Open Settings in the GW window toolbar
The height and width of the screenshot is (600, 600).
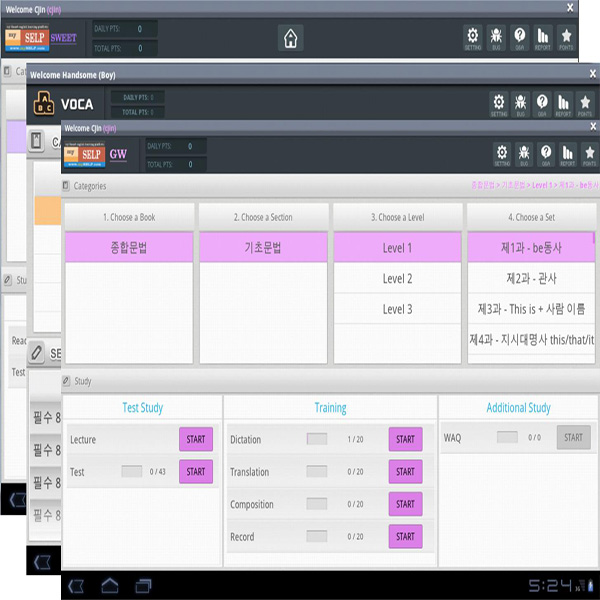click(499, 153)
